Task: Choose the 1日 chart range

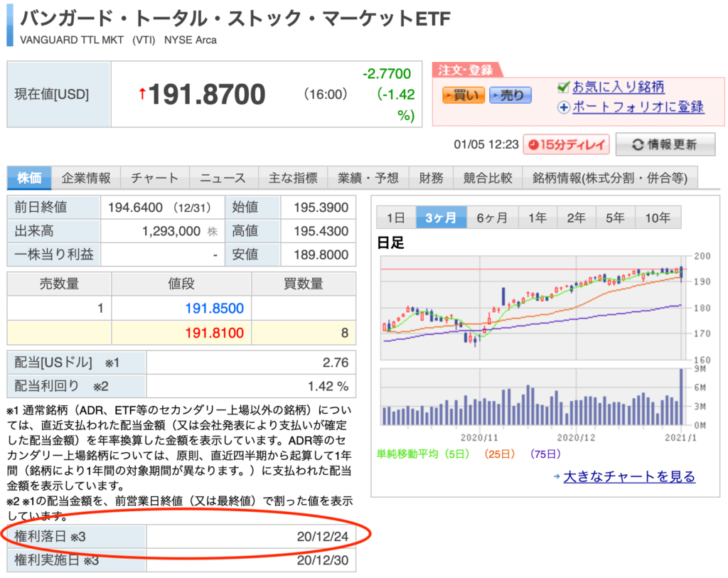Action: [x=396, y=218]
